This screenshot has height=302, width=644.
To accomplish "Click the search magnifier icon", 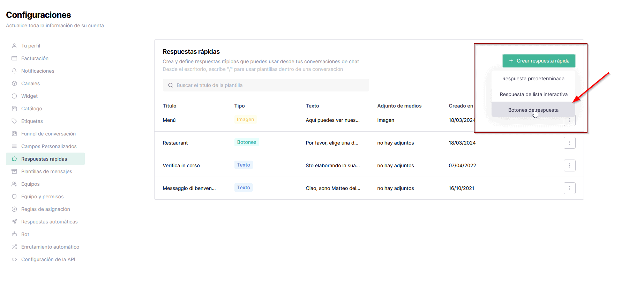I will tap(171, 85).
